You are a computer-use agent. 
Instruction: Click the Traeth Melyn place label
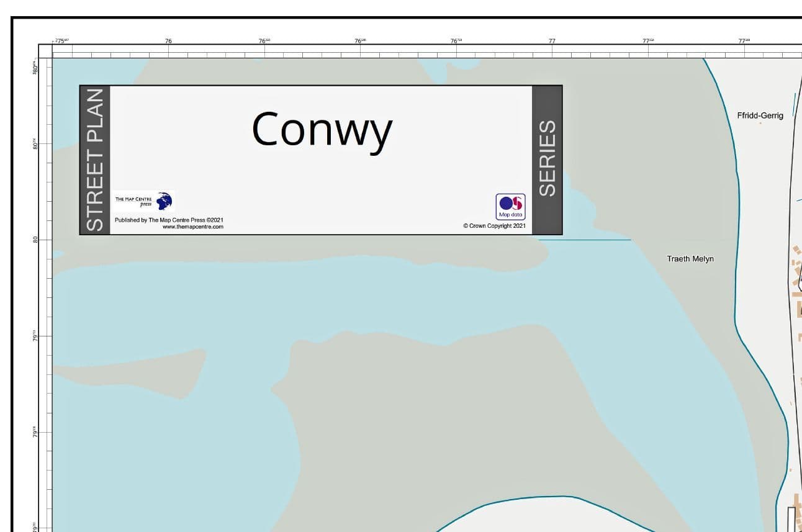(690, 259)
